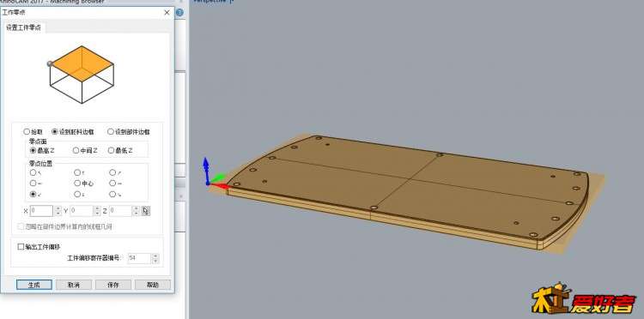
Task: Enable the 输出工件偏移 checkbox
Action: click(x=21, y=247)
